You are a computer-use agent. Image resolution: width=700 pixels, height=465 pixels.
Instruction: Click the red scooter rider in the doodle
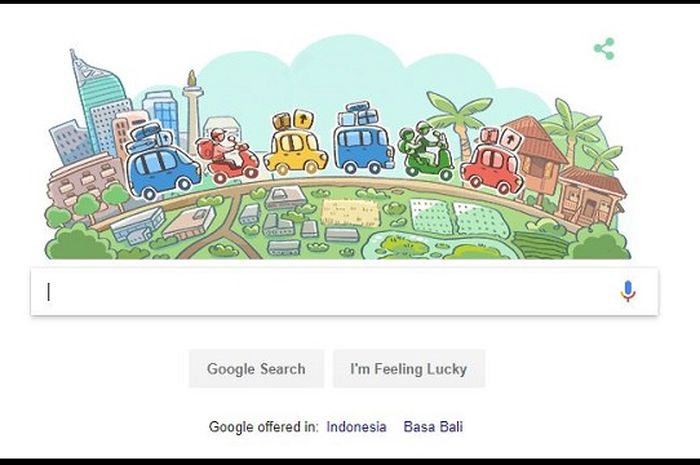click(x=228, y=155)
